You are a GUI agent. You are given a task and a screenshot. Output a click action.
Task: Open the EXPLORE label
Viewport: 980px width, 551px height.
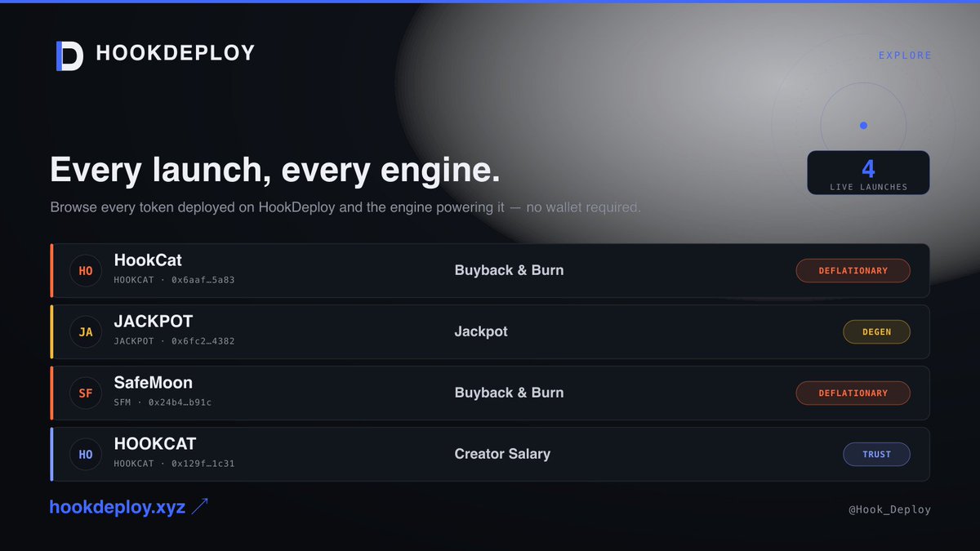[x=905, y=56]
